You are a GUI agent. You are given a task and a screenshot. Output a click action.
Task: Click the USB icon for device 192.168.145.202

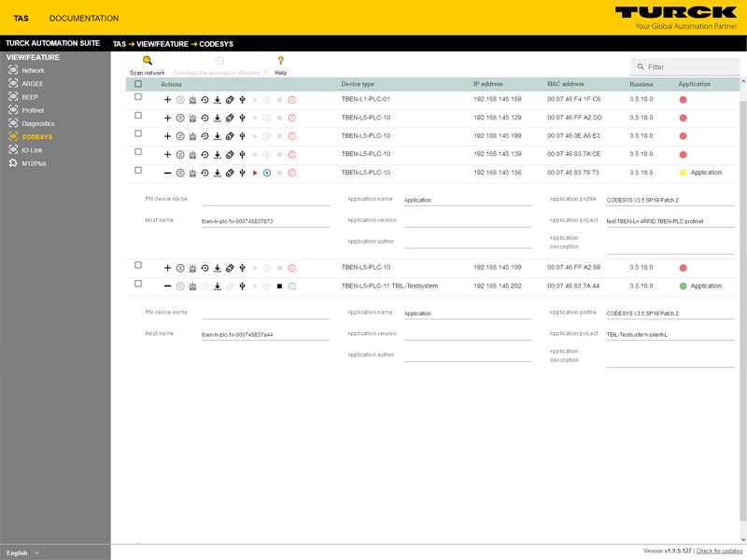click(x=242, y=287)
